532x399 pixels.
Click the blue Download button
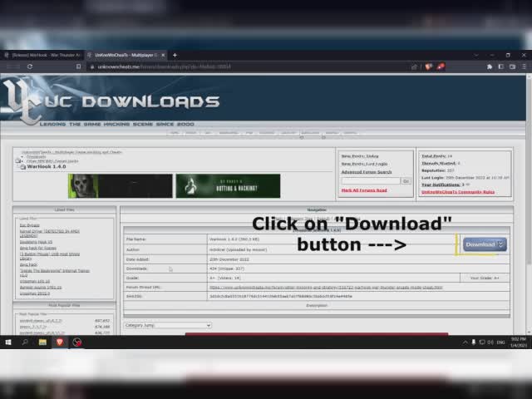(x=485, y=244)
